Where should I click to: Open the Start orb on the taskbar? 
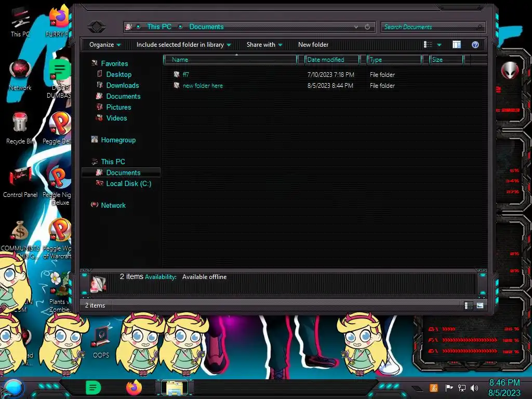(x=14, y=389)
